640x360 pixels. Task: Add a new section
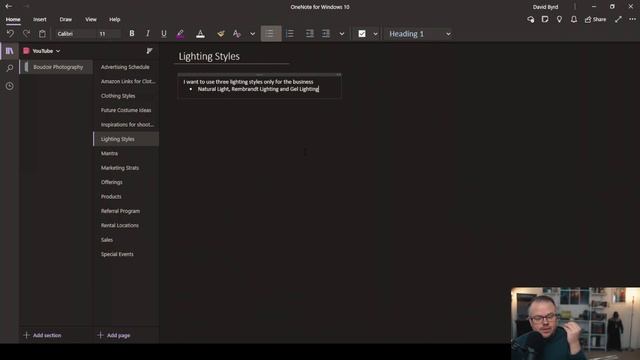pos(42,335)
